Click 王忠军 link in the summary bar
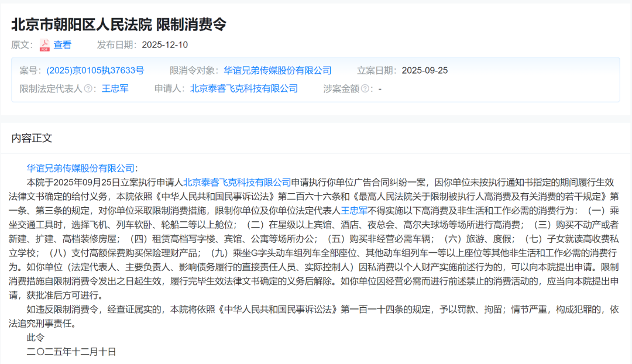Viewport: 632px width, 364px height. coord(116,89)
